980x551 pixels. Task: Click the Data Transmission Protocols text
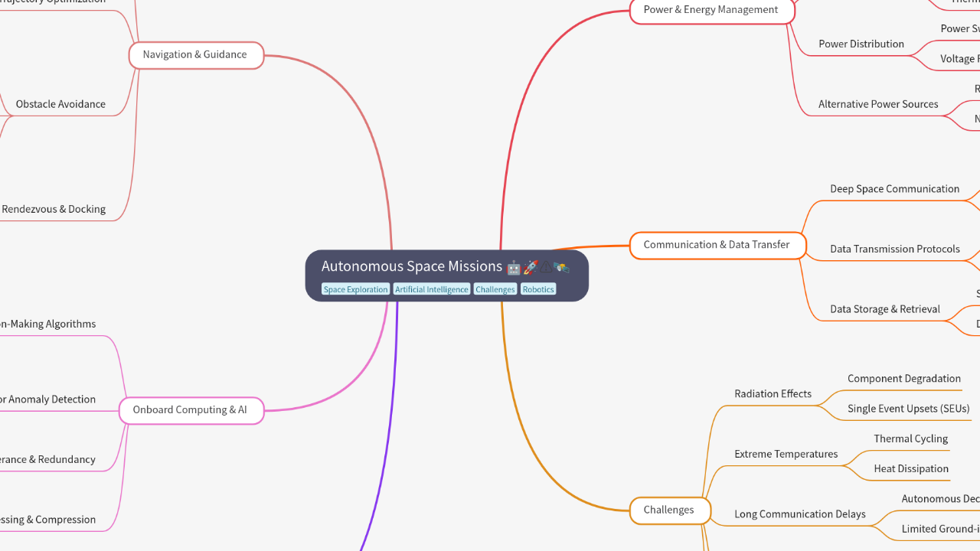[895, 249]
